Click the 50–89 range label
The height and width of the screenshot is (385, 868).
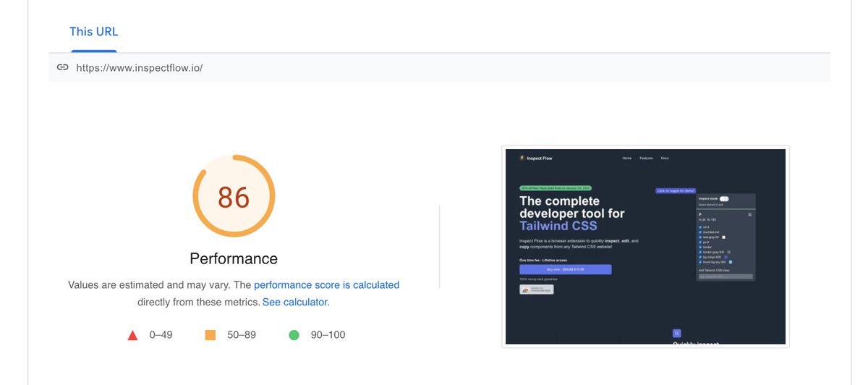click(241, 335)
